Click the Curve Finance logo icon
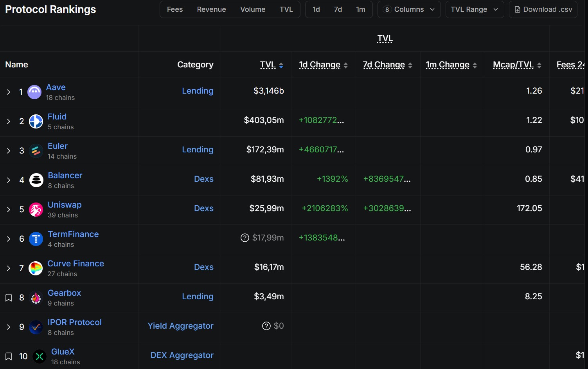Image resolution: width=588 pixels, height=369 pixels. [35, 268]
